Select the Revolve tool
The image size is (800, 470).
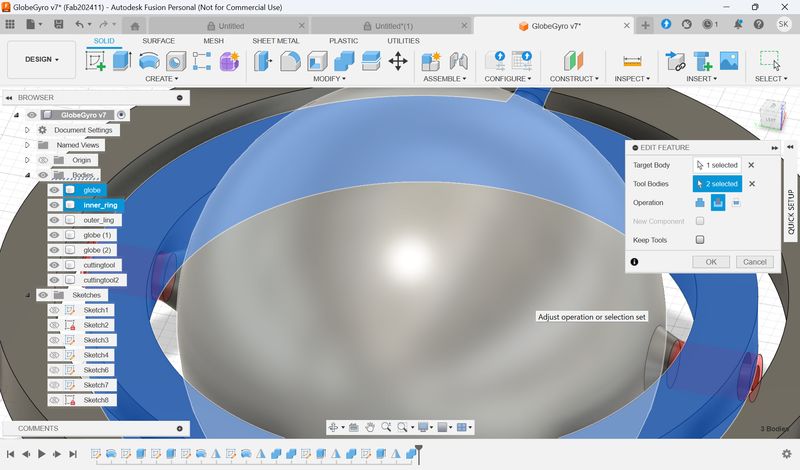click(x=148, y=61)
